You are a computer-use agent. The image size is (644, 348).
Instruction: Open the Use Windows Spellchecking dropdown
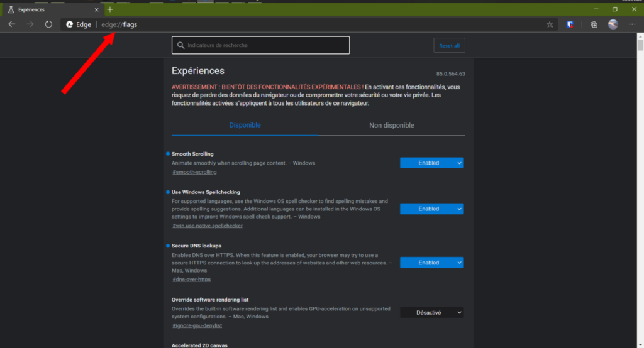(431, 209)
